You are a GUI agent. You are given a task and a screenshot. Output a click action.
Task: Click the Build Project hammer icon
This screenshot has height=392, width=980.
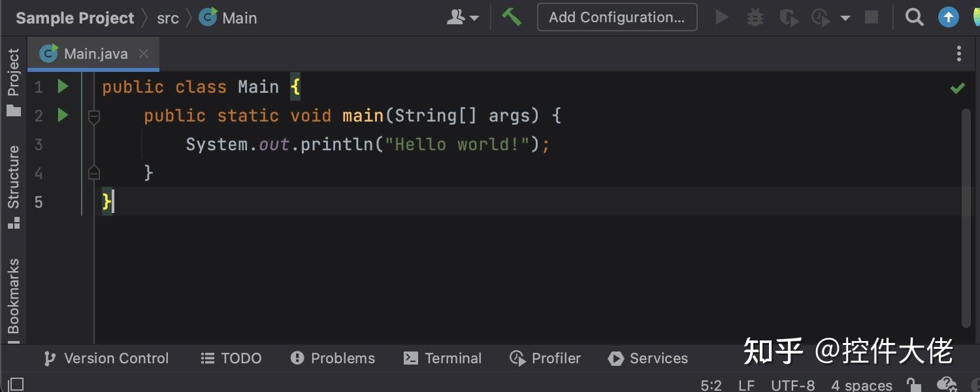(512, 17)
